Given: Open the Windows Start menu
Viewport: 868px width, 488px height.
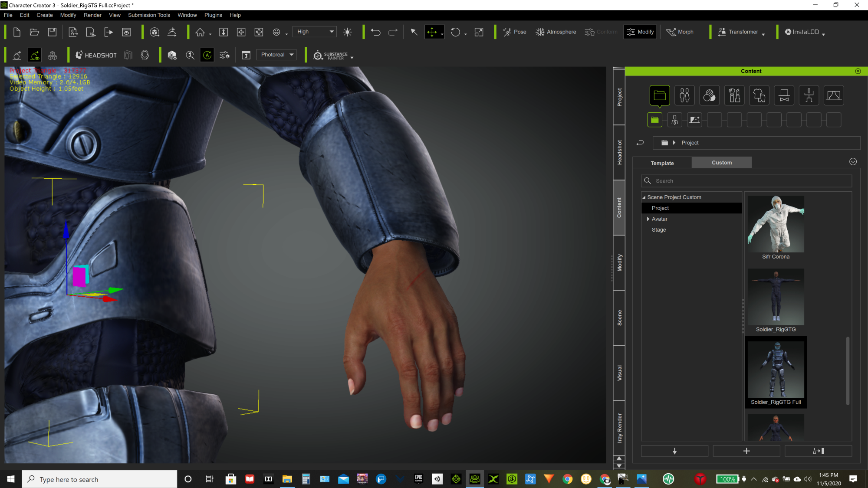Looking at the screenshot, I should tap(11, 479).
